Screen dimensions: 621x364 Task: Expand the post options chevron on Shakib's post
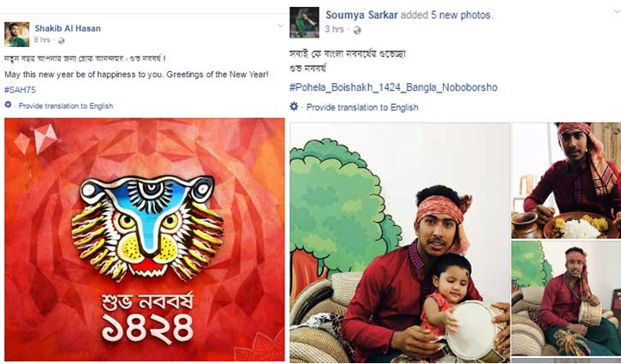(x=280, y=26)
